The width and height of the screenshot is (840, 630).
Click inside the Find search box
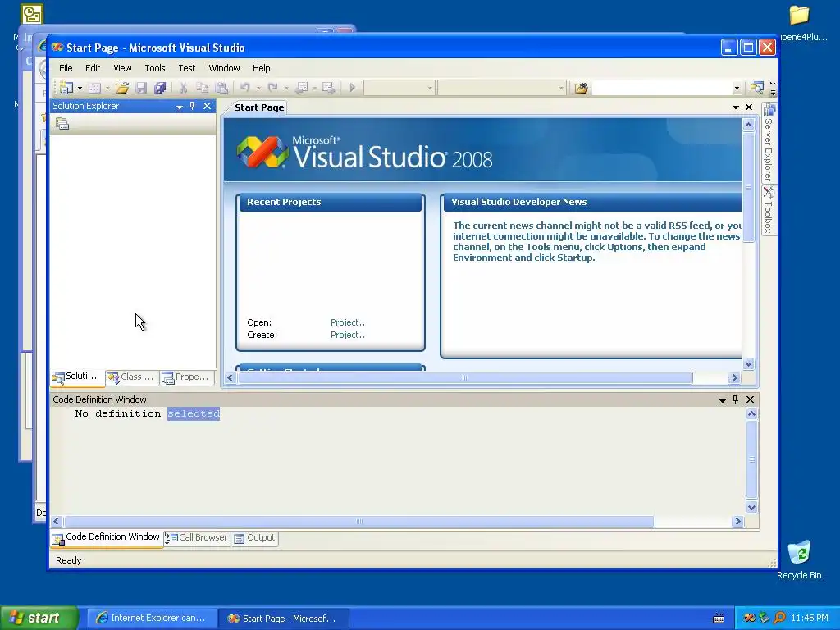tap(662, 88)
